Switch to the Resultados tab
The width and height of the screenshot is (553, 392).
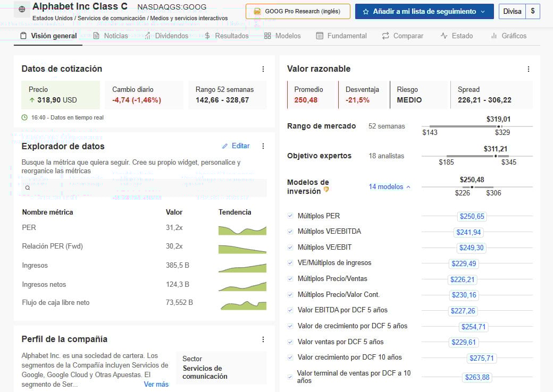tap(227, 36)
